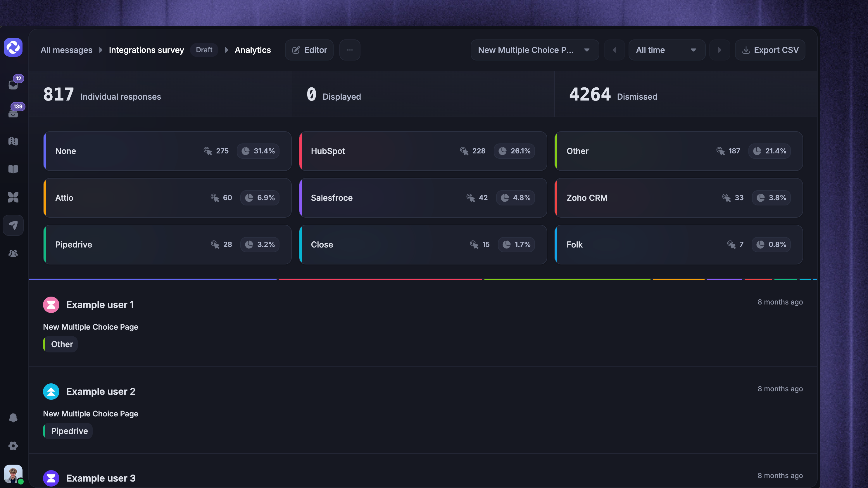Image resolution: width=868 pixels, height=488 pixels.
Task: Open the Example user 3 name
Action: tap(101, 479)
